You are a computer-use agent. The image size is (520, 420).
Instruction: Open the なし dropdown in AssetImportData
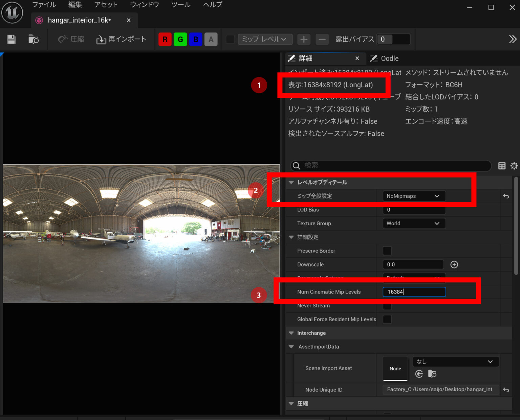[x=455, y=361]
